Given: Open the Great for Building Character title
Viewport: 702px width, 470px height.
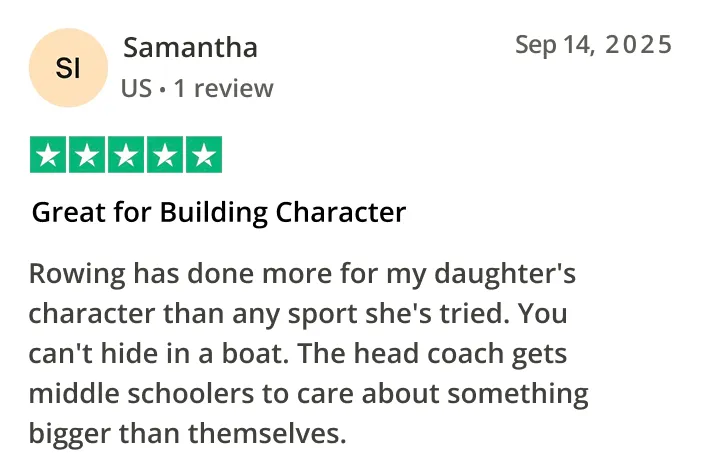Looking at the screenshot, I should tap(219, 212).
